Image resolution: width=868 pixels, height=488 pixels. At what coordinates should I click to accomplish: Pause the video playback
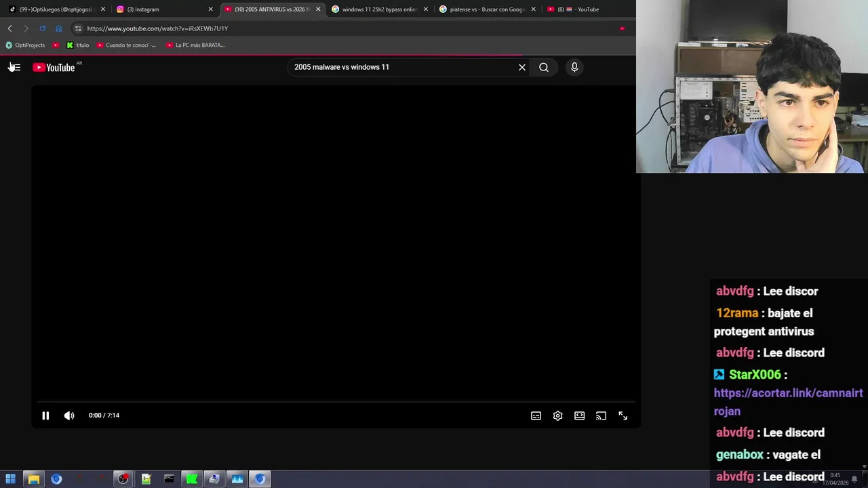pyautogui.click(x=45, y=415)
